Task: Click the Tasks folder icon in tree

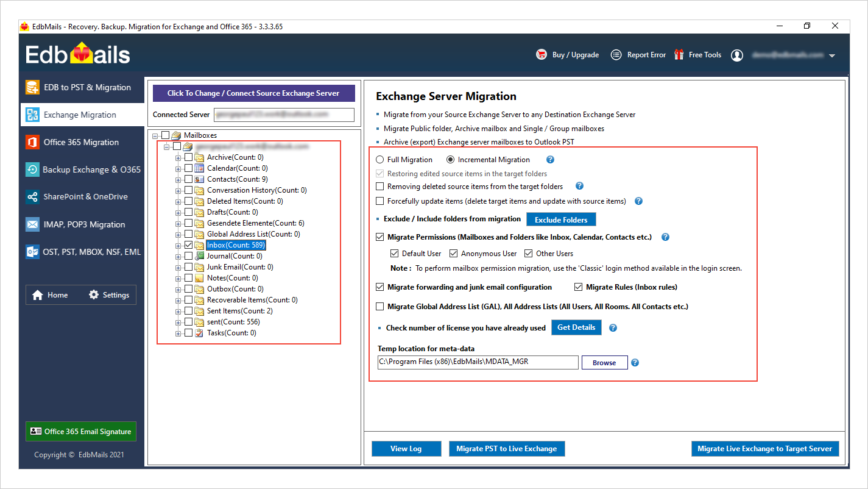Action: pyautogui.click(x=199, y=333)
